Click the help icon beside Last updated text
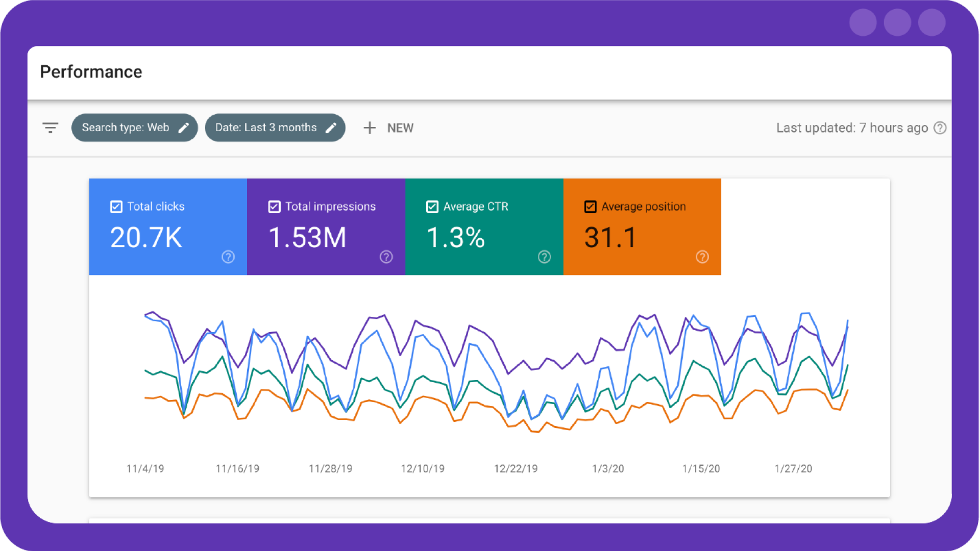 click(x=940, y=128)
